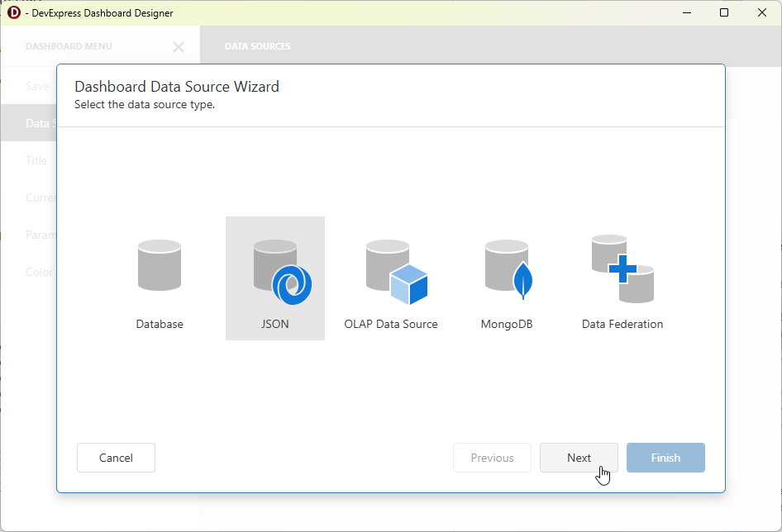This screenshot has width=782, height=532.
Task: Click the Finish button
Action: pyautogui.click(x=665, y=458)
